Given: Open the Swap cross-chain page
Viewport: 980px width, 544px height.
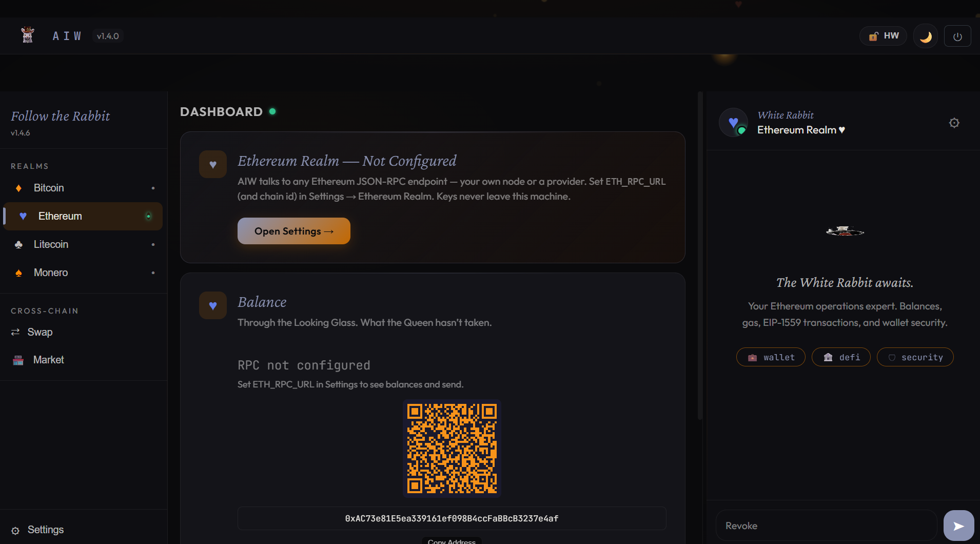Looking at the screenshot, I should click(x=83, y=332).
